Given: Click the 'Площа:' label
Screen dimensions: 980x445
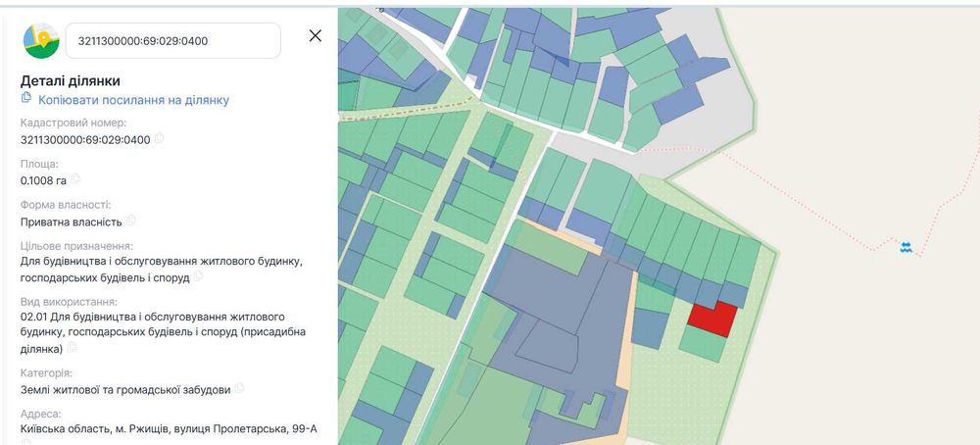Looking at the screenshot, I should tap(39, 164).
